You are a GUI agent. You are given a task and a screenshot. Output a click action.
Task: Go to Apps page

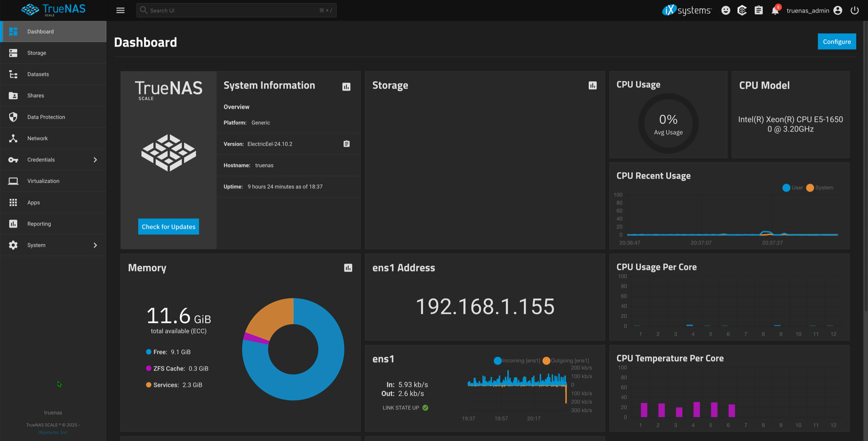point(53,203)
